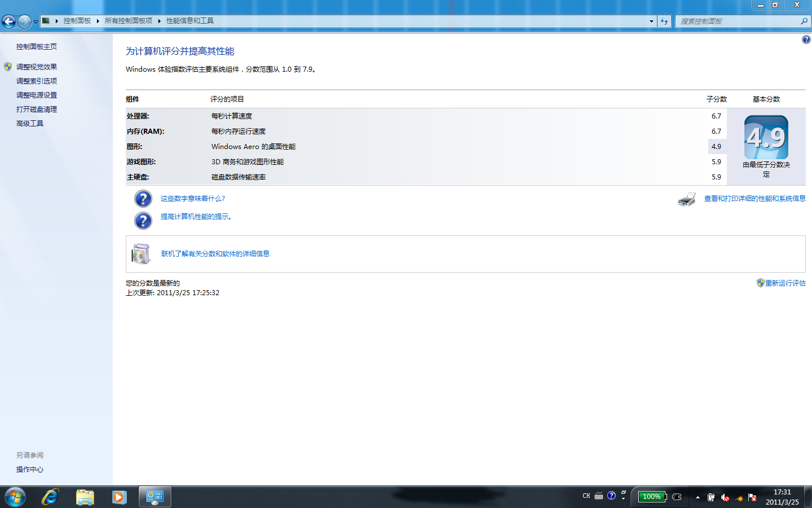Click the help question mark icon
This screenshot has width=812, height=508.
(806, 40)
